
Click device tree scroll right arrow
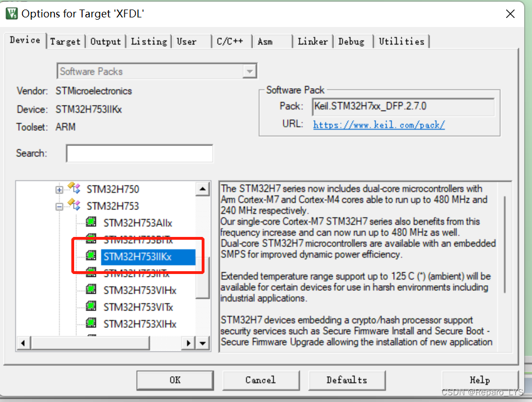coord(189,344)
